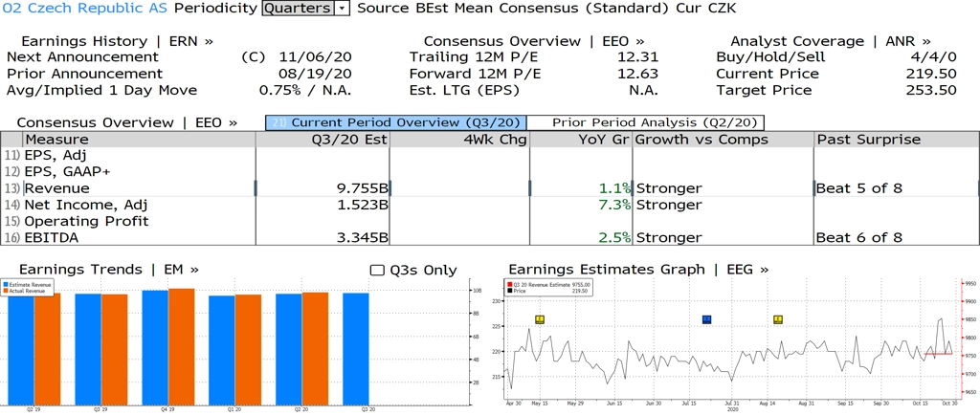
Task: Click the Growth vs Comps column header
Action: pos(724,140)
